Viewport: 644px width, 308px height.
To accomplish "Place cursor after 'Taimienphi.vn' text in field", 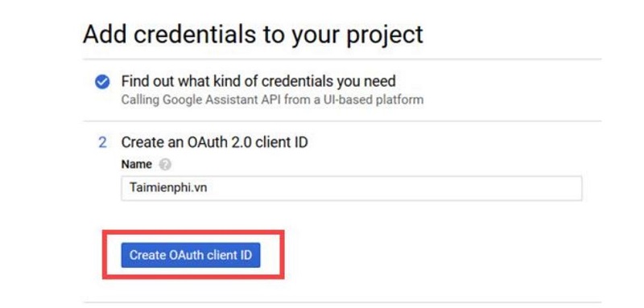I will click(208, 188).
